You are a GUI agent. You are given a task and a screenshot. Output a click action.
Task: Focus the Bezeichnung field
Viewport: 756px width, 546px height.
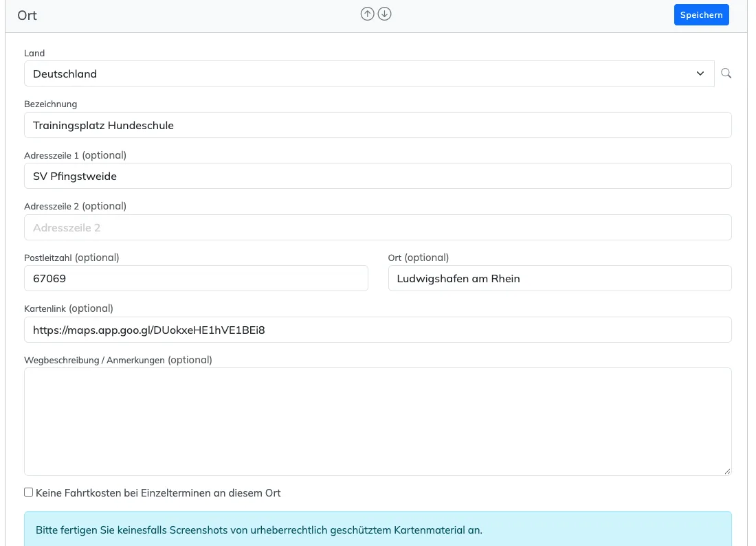[x=377, y=125]
